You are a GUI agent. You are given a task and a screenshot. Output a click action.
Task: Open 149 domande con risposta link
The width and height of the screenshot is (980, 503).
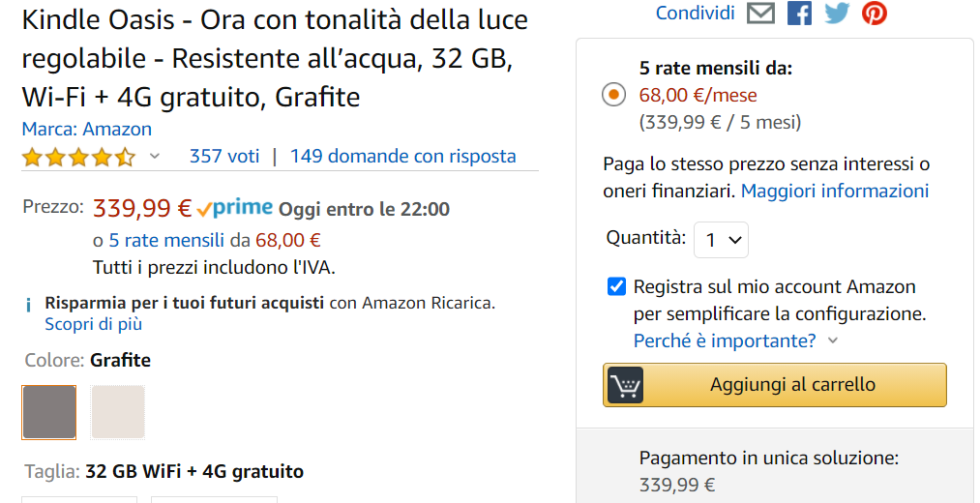(x=403, y=156)
